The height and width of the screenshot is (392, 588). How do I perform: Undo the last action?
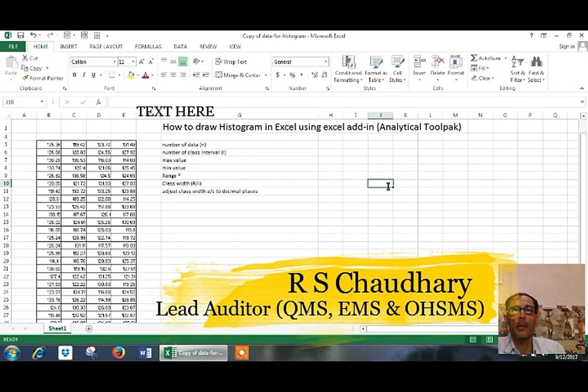33,35
